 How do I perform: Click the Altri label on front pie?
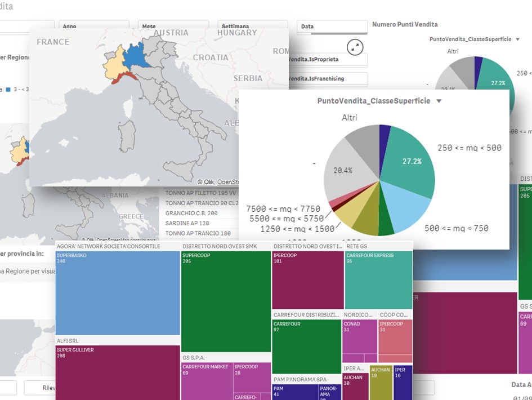point(349,118)
